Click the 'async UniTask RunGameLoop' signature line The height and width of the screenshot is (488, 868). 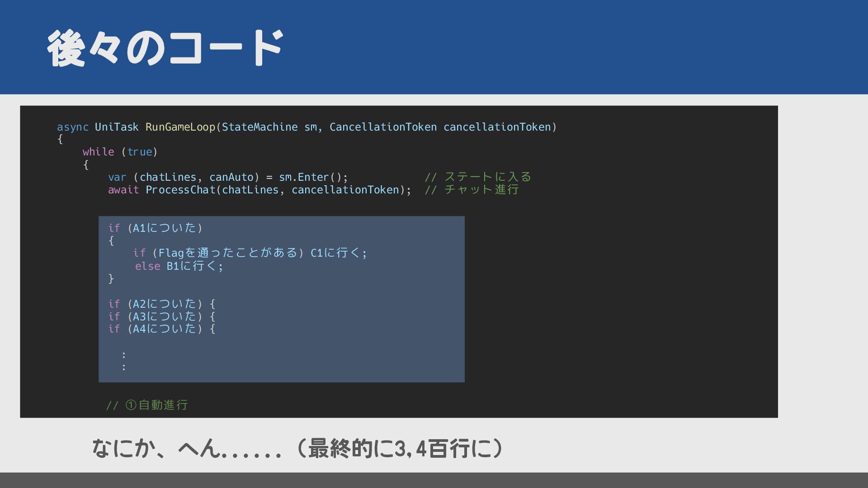point(307,127)
